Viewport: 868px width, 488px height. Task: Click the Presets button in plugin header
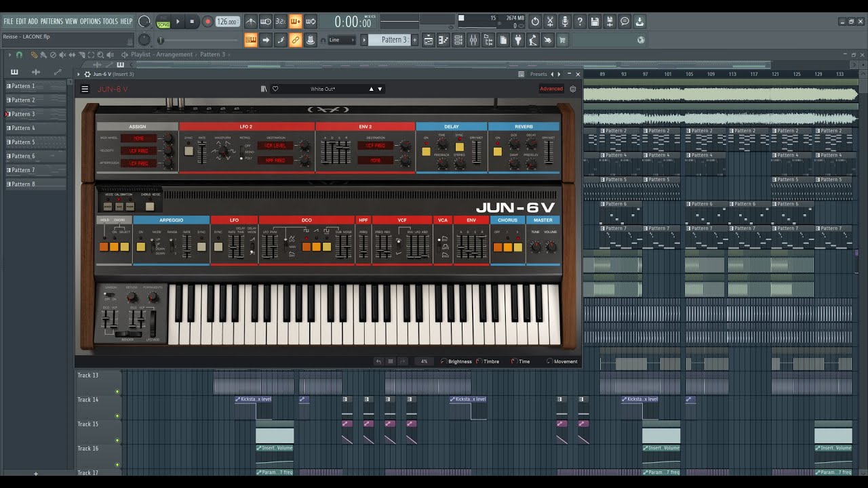click(x=538, y=74)
